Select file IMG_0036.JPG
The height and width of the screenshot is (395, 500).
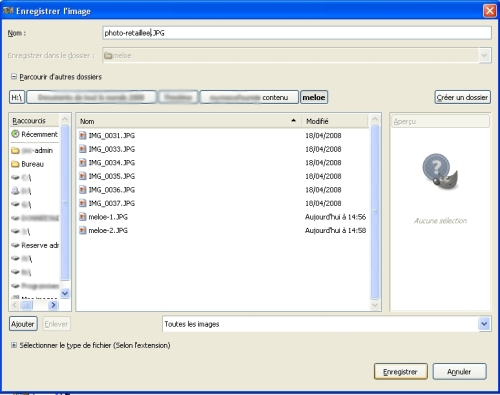click(223, 190)
